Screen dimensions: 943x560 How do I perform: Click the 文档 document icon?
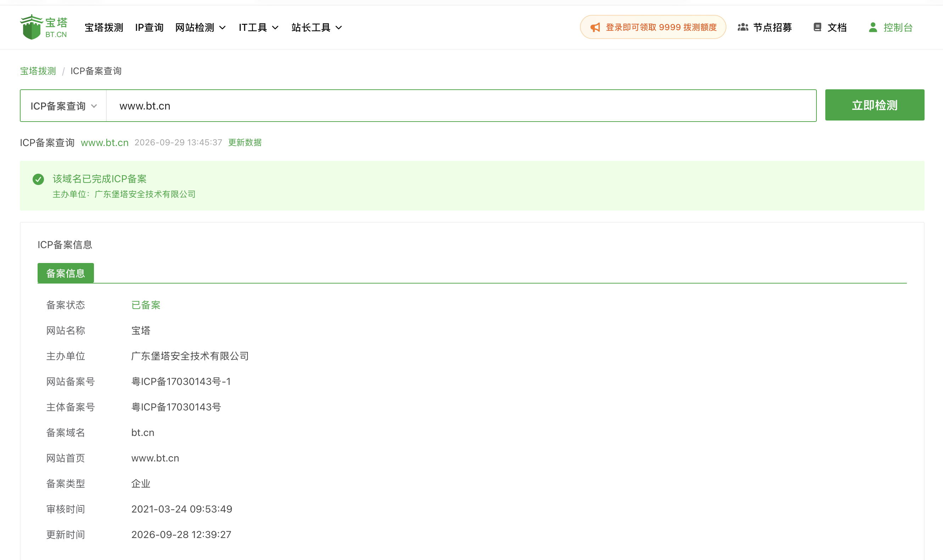[x=818, y=27]
